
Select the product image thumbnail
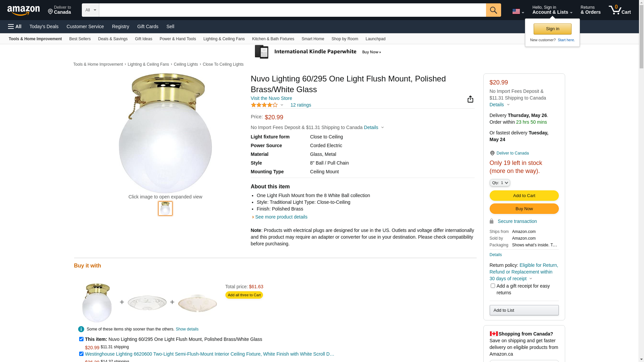point(165,208)
